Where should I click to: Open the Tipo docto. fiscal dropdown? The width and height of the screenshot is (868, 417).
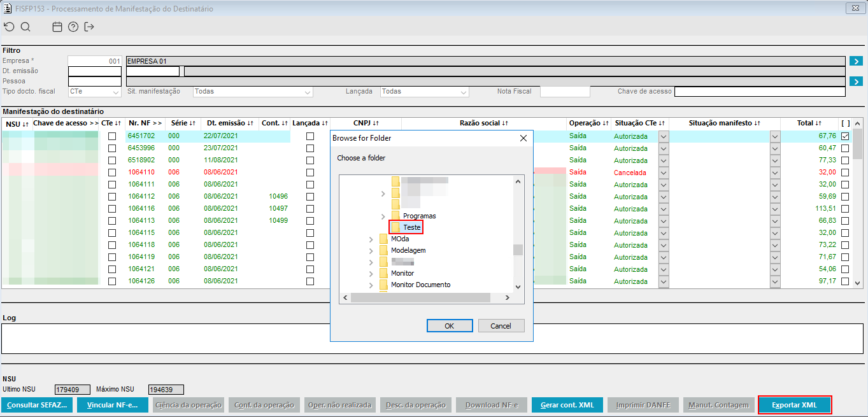tap(116, 92)
